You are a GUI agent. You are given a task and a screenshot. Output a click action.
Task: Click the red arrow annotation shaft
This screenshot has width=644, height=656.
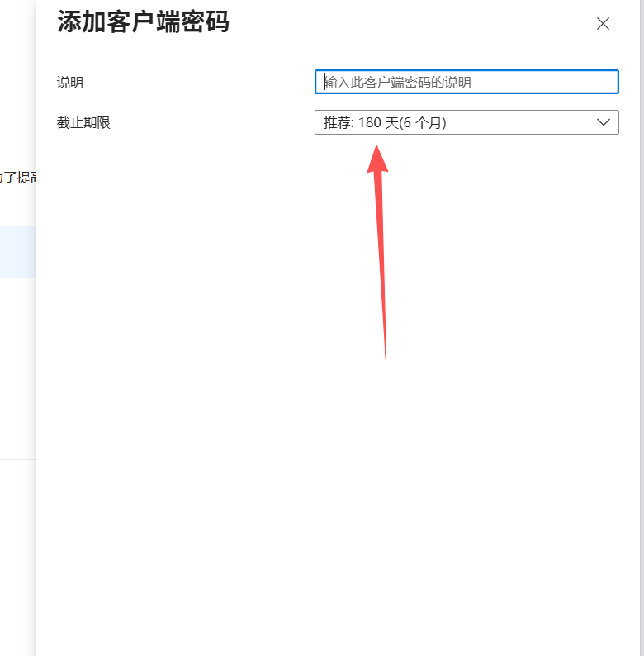(382, 273)
